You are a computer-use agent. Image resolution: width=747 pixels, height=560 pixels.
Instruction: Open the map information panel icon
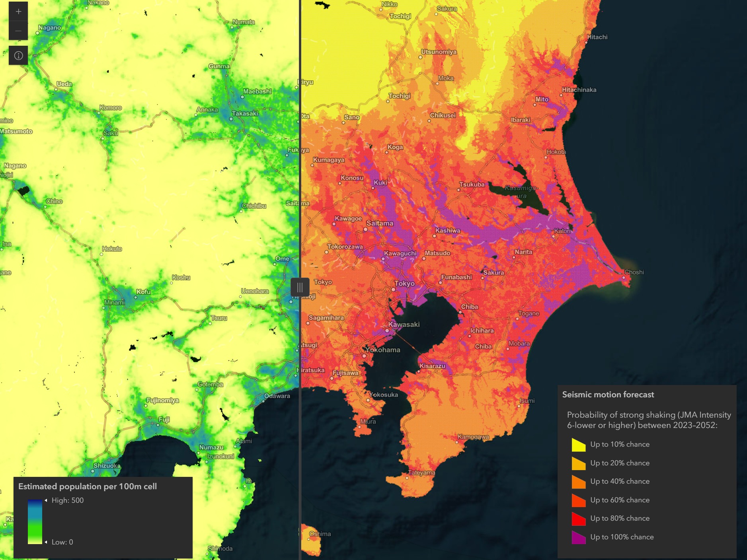(x=18, y=56)
